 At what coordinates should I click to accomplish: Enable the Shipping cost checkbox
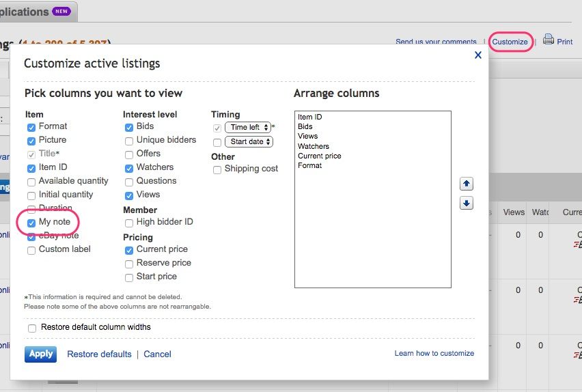(x=217, y=169)
